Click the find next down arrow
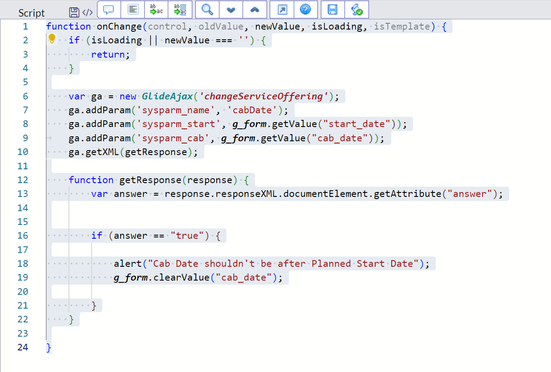The image size is (551, 372). pos(231,9)
